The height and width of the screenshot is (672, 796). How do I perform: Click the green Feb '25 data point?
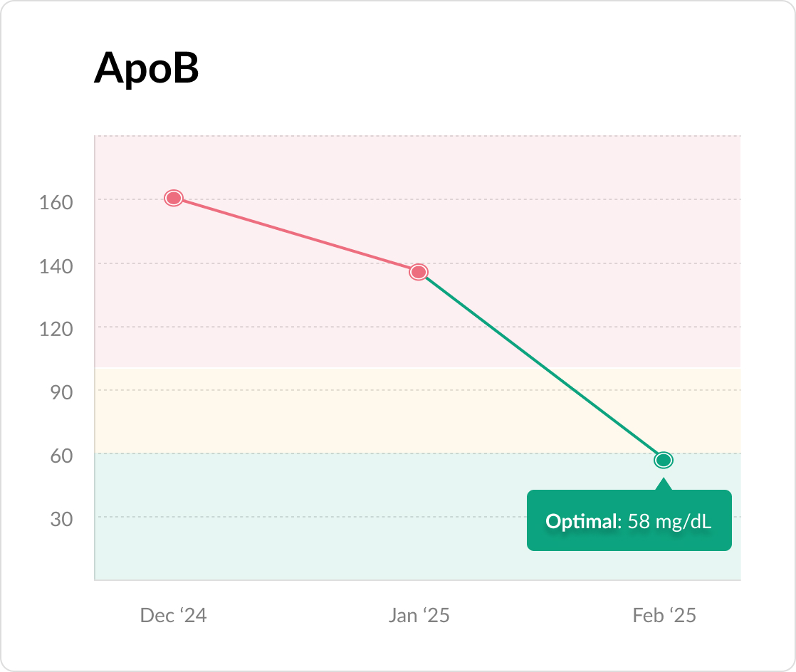tap(664, 461)
